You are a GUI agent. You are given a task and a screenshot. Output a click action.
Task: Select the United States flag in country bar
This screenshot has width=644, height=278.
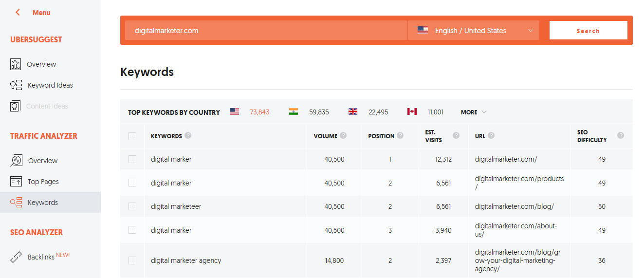(x=235, y=111)
